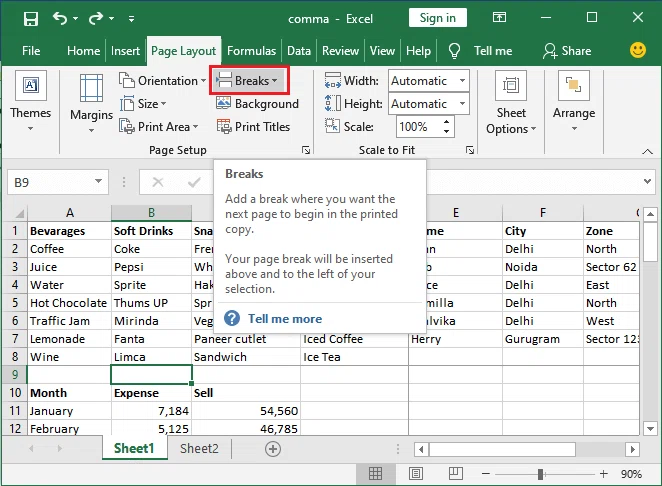Click horizontal scrollbar right arrow
The height and width of the screenshot is (486, 662).
632,449
